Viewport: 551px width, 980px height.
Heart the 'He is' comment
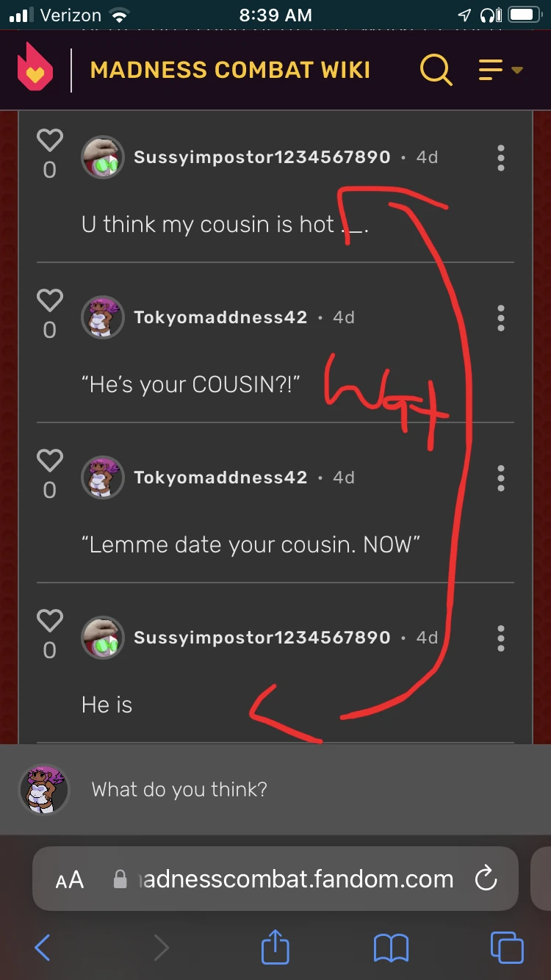pos(50,621)
